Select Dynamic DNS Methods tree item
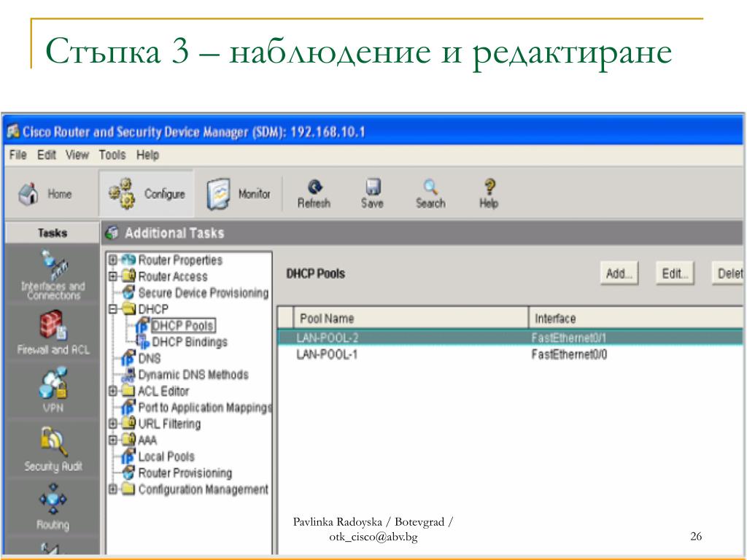The width and height of the screenshot is (747, 560). click(193, 375)
